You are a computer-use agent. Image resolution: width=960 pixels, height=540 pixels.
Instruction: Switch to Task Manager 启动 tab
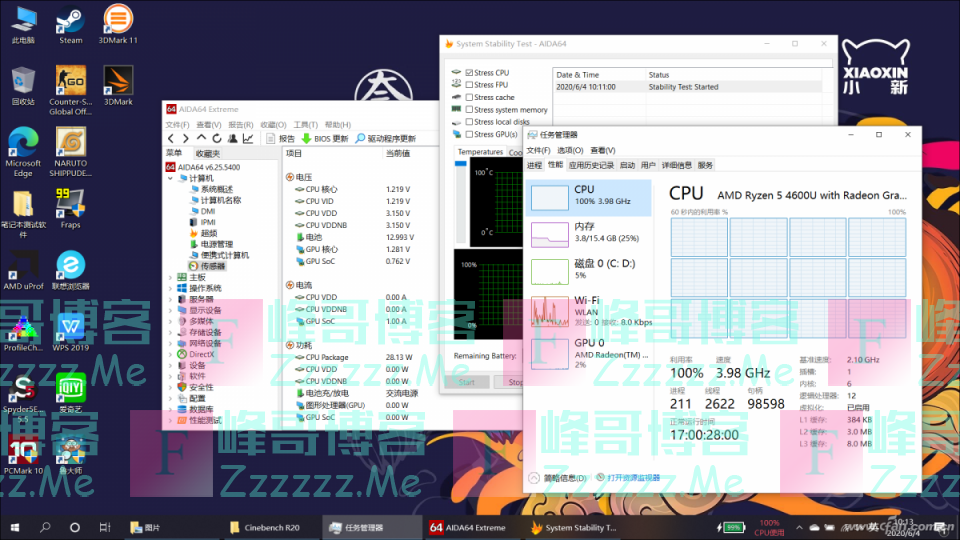point(627,165)
